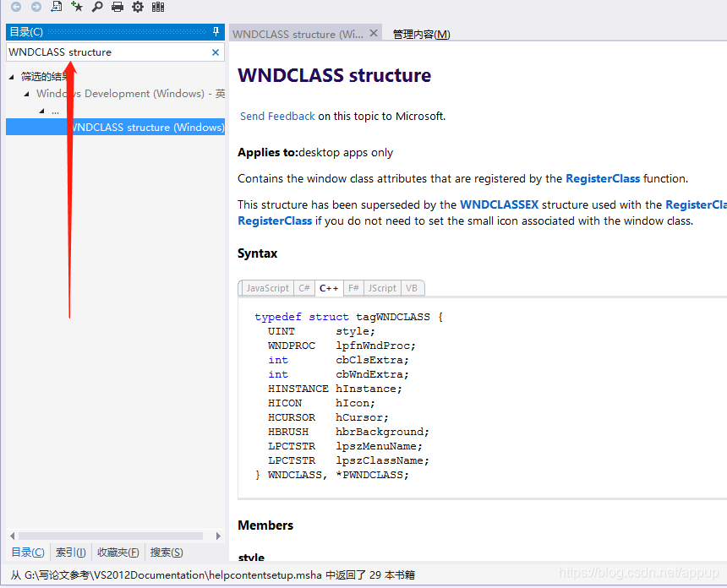Collapse the 筛选的结果 tree node
The height and width of the screenshot is (588, 727).
pos(12,77)
